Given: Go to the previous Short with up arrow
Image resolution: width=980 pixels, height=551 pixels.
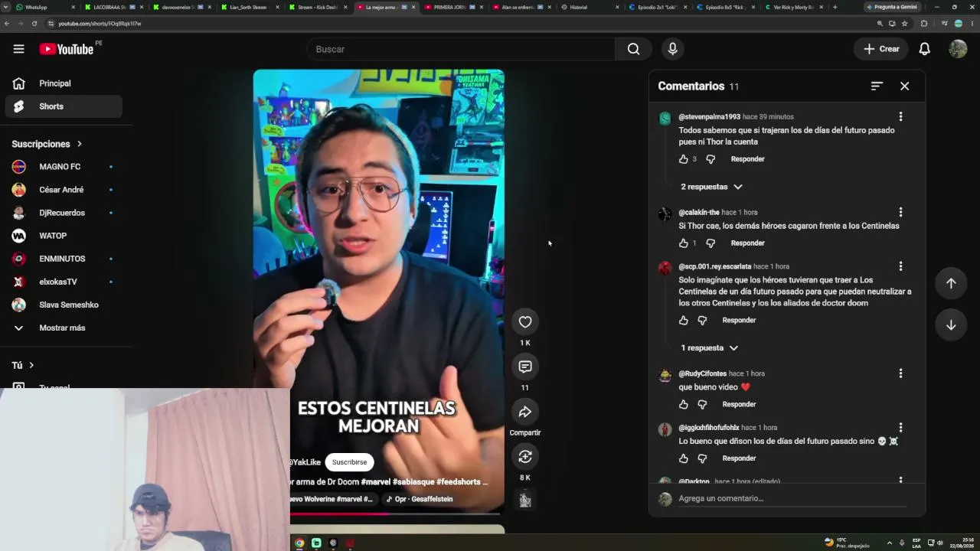Looking at the screenshot, I should [950, 283].
